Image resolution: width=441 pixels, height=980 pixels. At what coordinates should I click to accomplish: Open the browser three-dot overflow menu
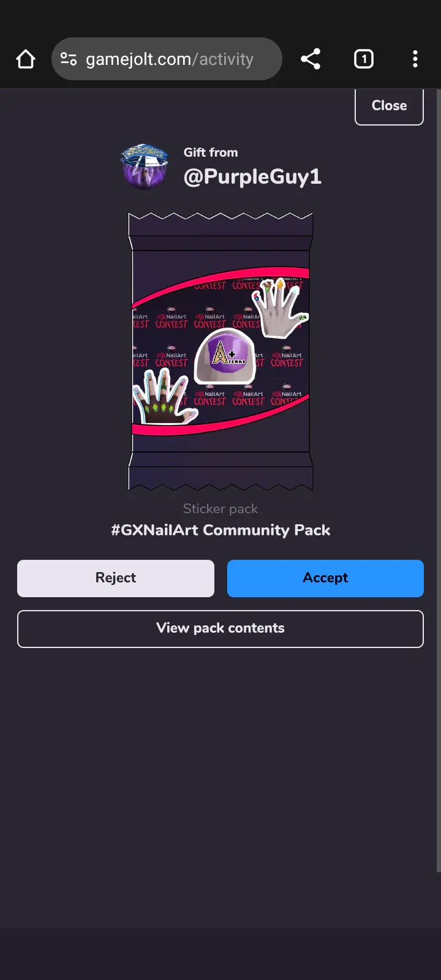click(415, 59)
